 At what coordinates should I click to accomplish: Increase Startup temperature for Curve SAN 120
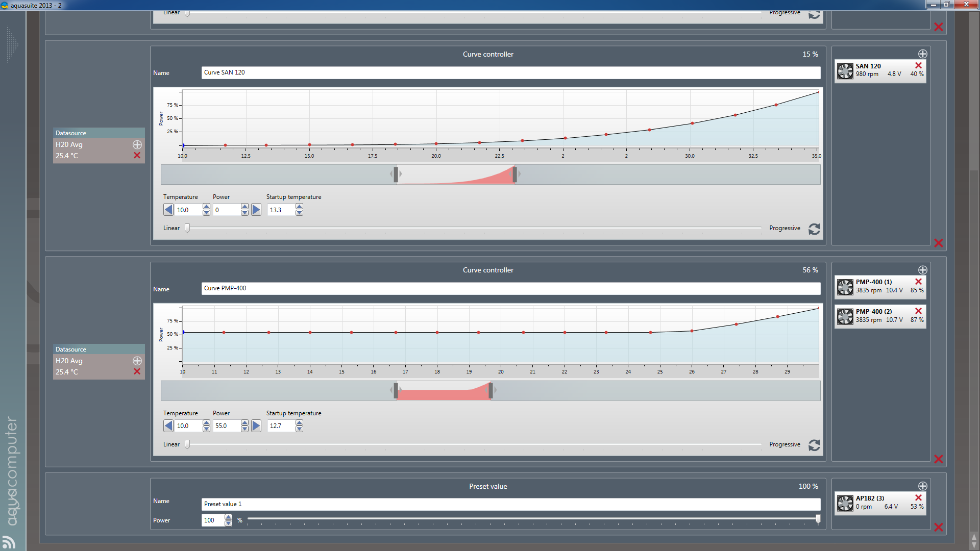click(300, 207)
